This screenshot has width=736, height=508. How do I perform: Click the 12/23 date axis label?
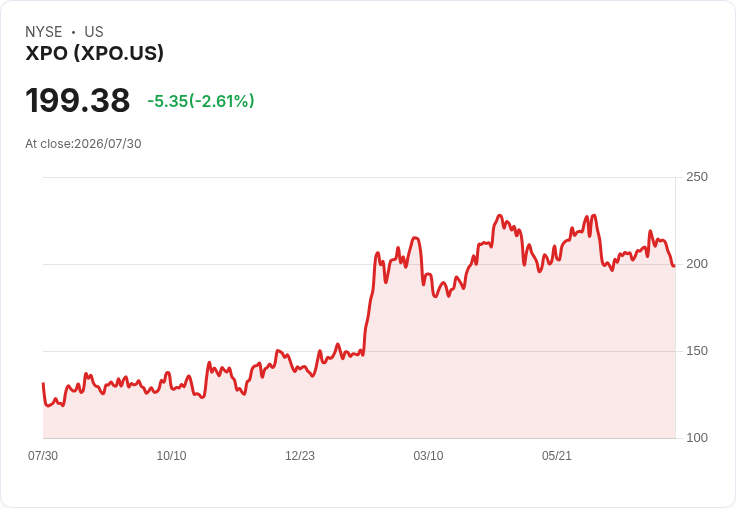300,456
